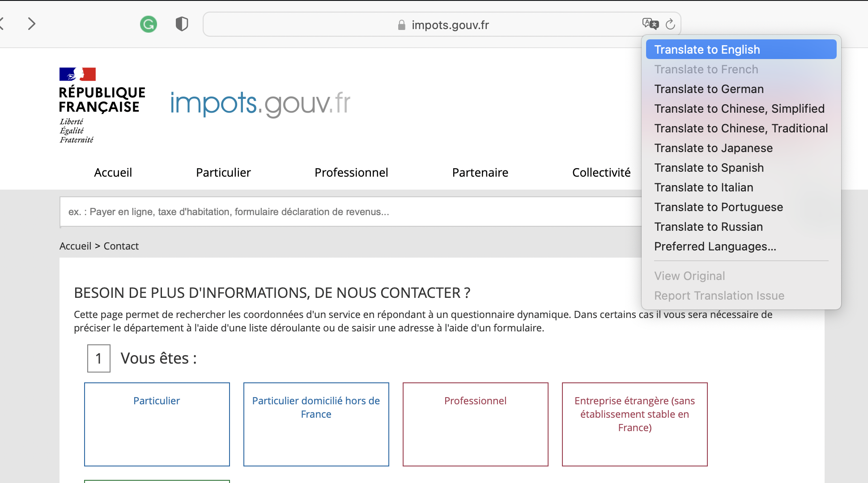Screen dimensions: 868x483
Task: Click the Accueil breadcrumb link
Action: point(75,246)
